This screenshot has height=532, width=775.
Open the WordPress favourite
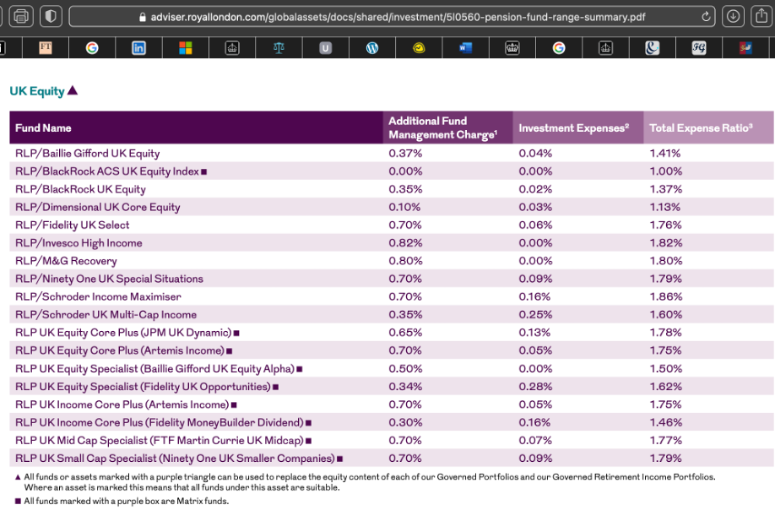[x=372, y=48]
